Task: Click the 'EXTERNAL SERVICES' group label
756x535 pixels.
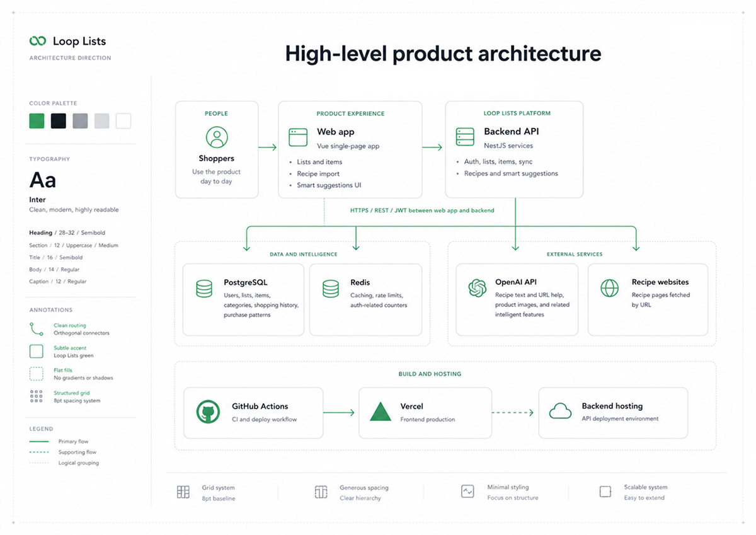Action: pyautogui.click(x=575, y=255)
